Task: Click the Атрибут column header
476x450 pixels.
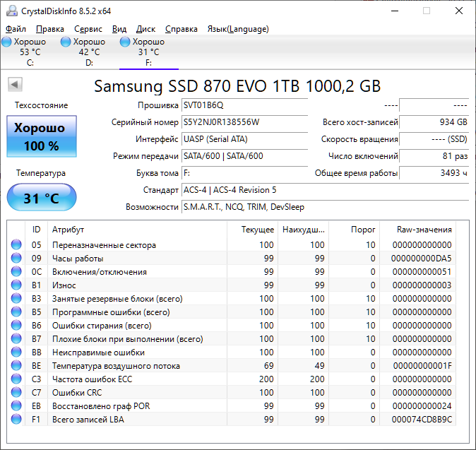Action: [69, 230]
